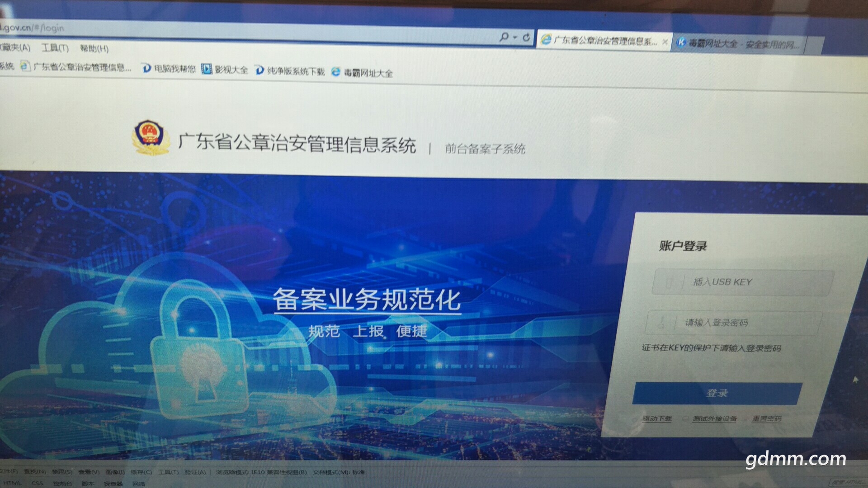The width and height of the screenshot is (868, 488).
Task: Close the 广东省公章治安管理信息系统 tab
Action: point(665,42)
